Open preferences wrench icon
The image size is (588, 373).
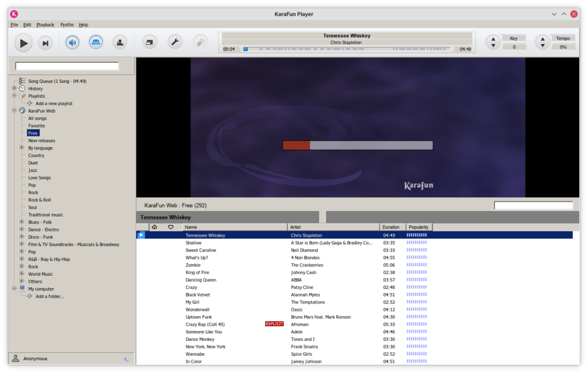[x=175, y=42]
